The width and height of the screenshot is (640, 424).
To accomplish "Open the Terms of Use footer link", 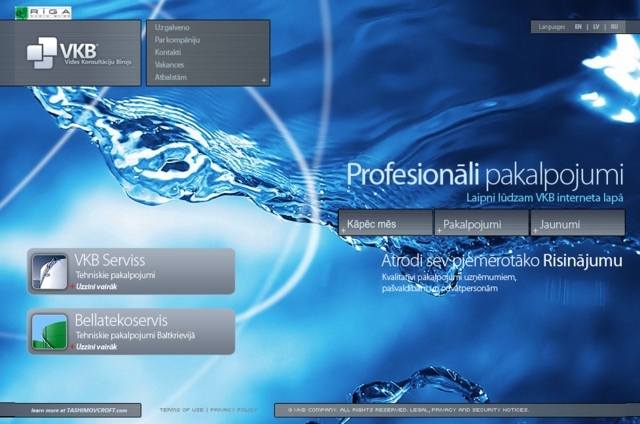I will point(181,410).
